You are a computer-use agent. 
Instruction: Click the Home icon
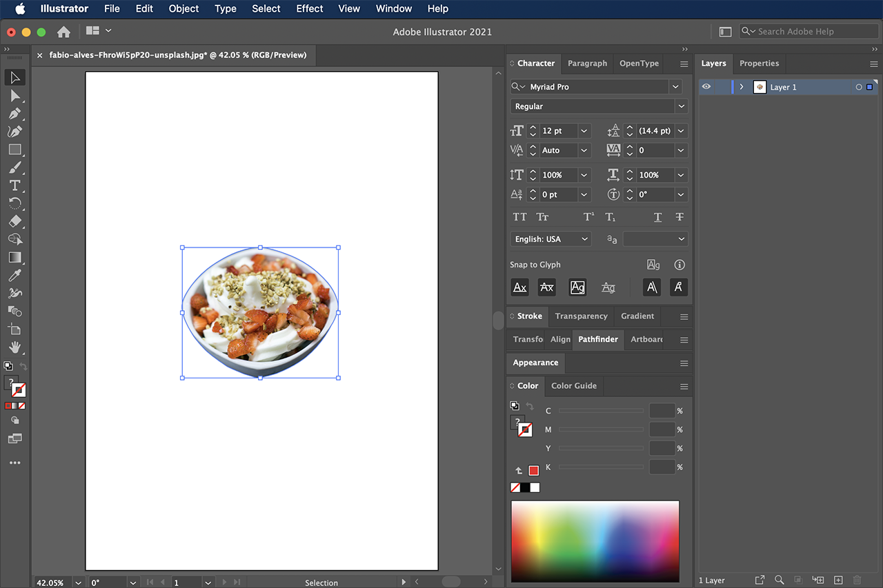point(63,32)
